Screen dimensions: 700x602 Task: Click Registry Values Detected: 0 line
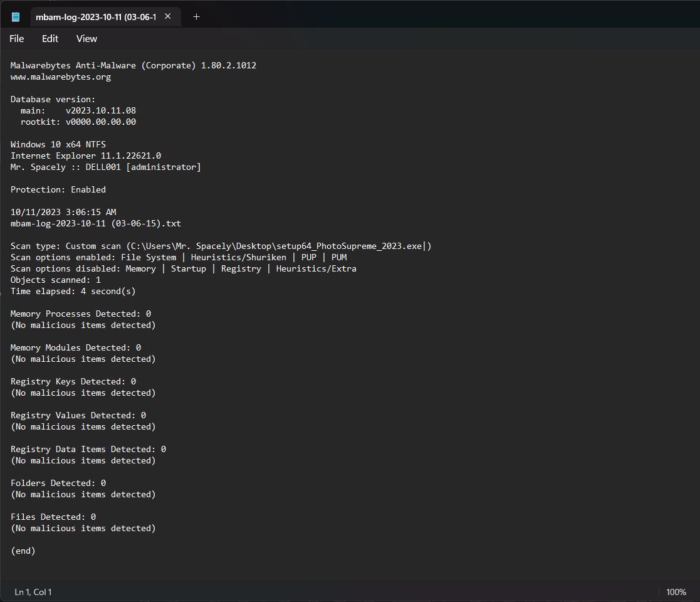coord(78,415)
